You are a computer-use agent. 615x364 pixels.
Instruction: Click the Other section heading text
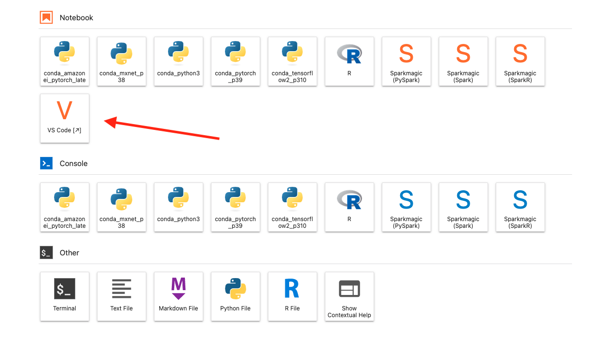[70, 252]
